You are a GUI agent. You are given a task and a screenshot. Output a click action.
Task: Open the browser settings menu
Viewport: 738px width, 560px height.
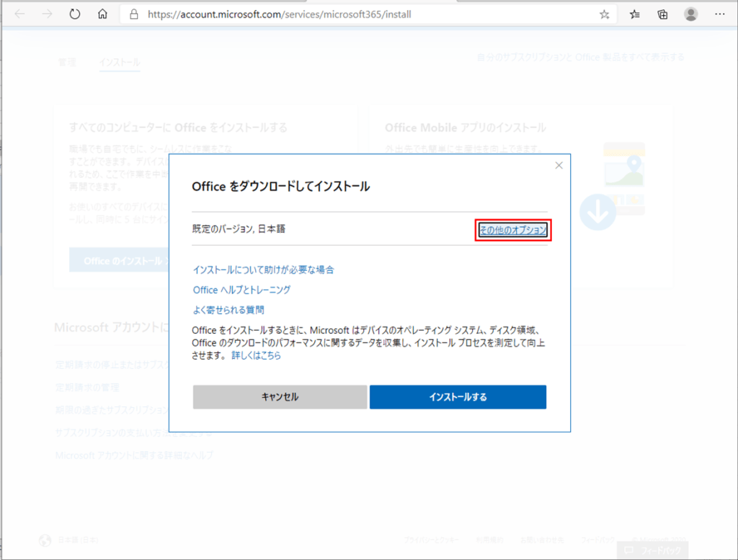click(x=720, y=14)
